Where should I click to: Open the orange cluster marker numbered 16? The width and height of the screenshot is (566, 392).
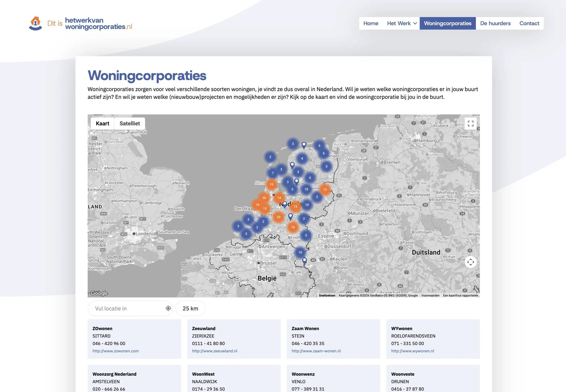293,227
